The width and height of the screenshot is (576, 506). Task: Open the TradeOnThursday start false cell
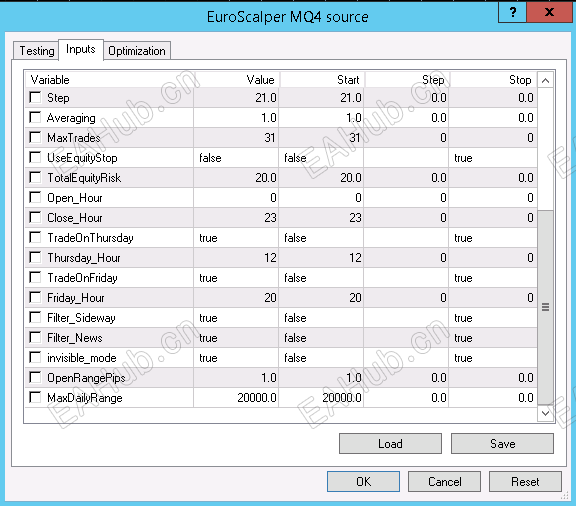click(x=321, y=238)
